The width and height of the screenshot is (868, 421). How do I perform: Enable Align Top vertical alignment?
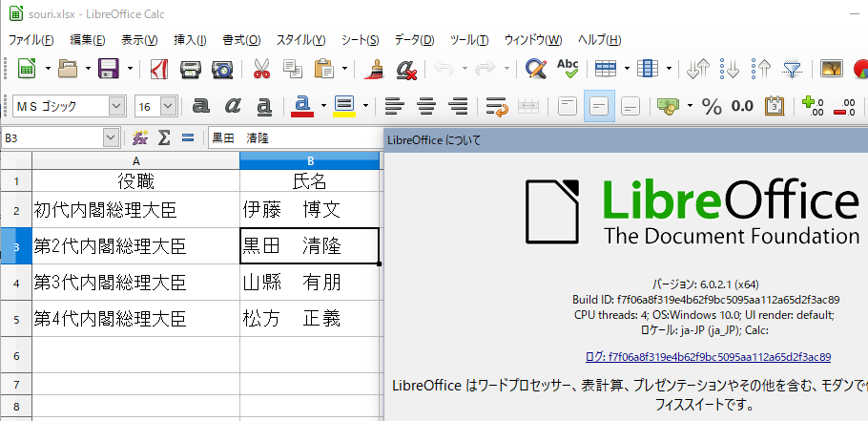(568, 106)
